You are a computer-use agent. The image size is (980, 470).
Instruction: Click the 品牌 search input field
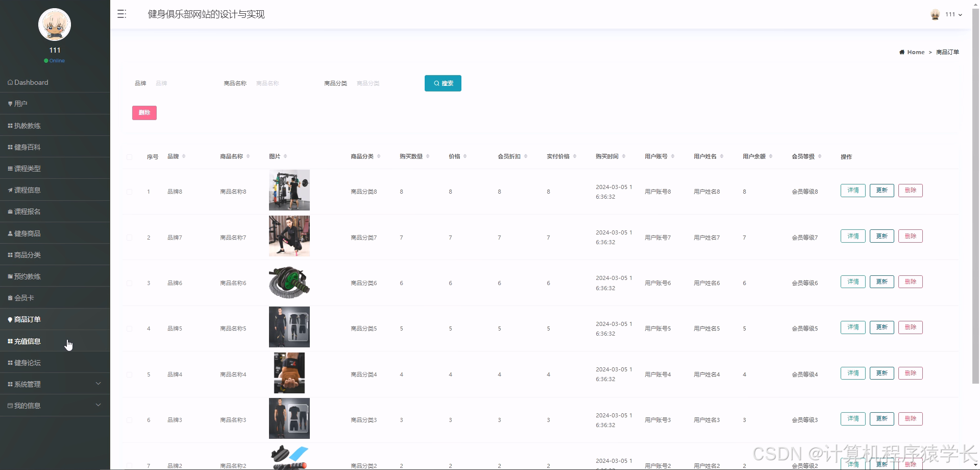(179, 83)
